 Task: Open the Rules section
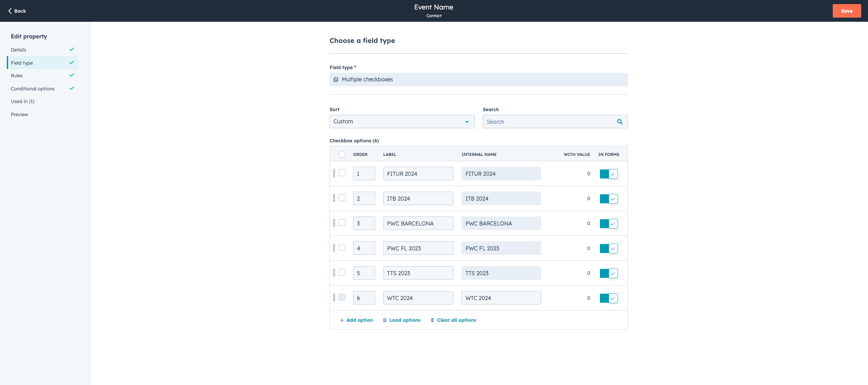(x=43, y=75)
